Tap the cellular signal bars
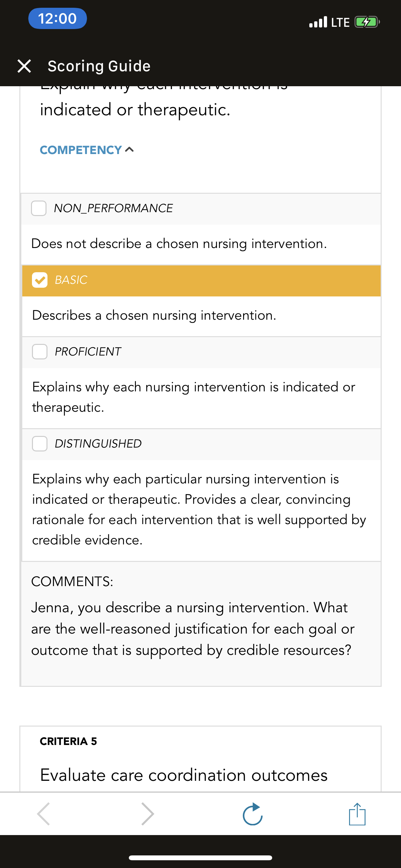This screenshot has height=868, width=401. pyautogui.click(x=318, y=22)
